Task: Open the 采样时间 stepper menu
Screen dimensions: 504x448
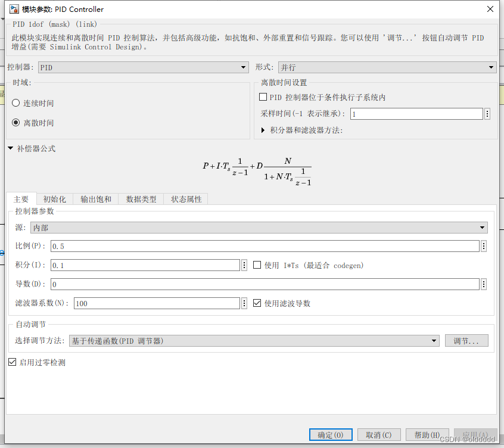Action: pyautogui.click(x=487, y=113)
